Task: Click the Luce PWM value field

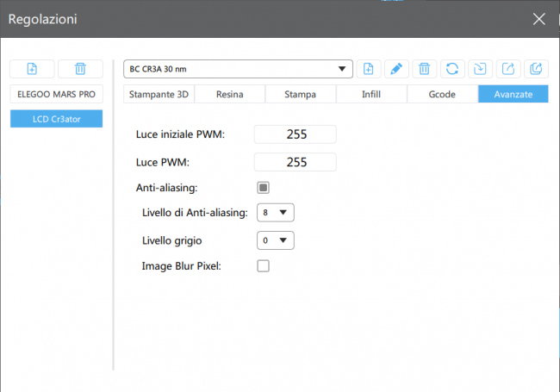Action: click(296, 162)
